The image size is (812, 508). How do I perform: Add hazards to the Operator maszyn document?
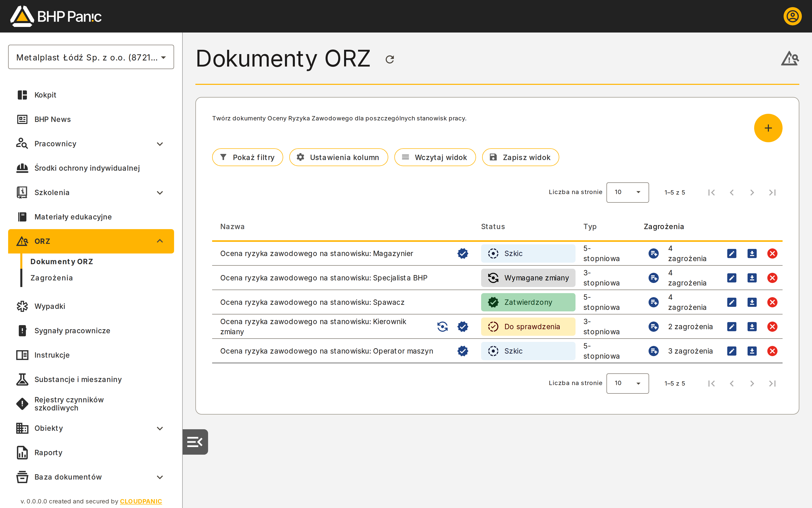(653, 351)
